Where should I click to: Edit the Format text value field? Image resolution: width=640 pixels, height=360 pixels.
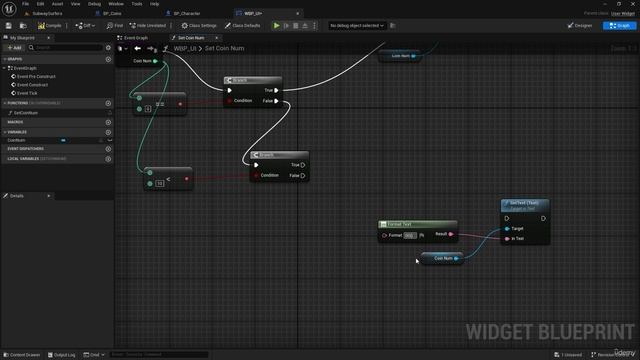410,236
